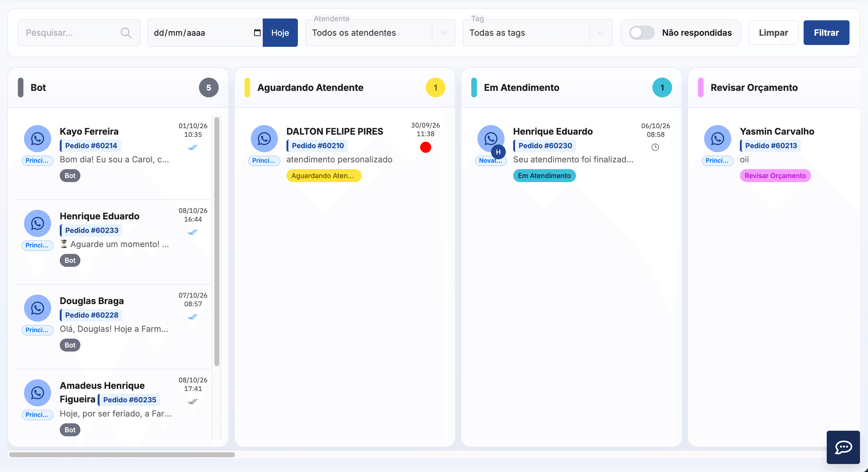Click Em Atendimento count badge 1
Viewport: 868px width, 472px height.
(662, 88)
